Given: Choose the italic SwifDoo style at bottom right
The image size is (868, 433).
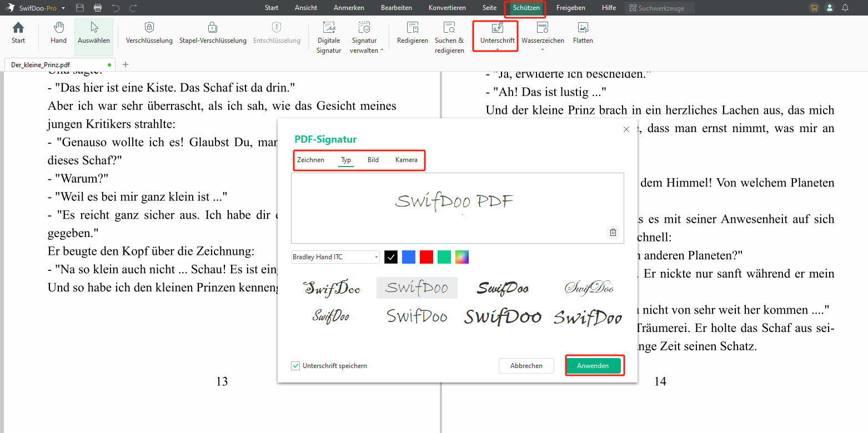Looking at the screenshot, I should [x=588, y=317].
